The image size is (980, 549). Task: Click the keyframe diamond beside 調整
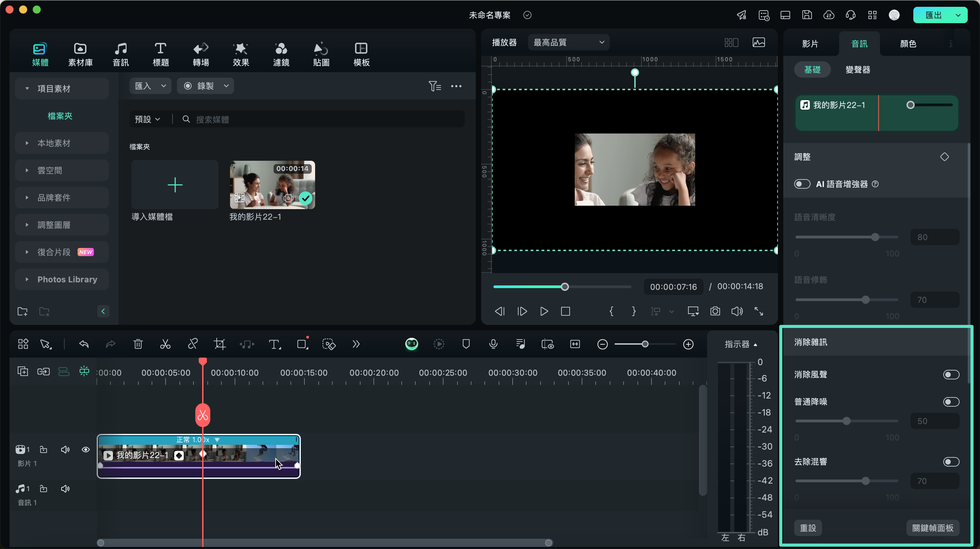(944, 157)
